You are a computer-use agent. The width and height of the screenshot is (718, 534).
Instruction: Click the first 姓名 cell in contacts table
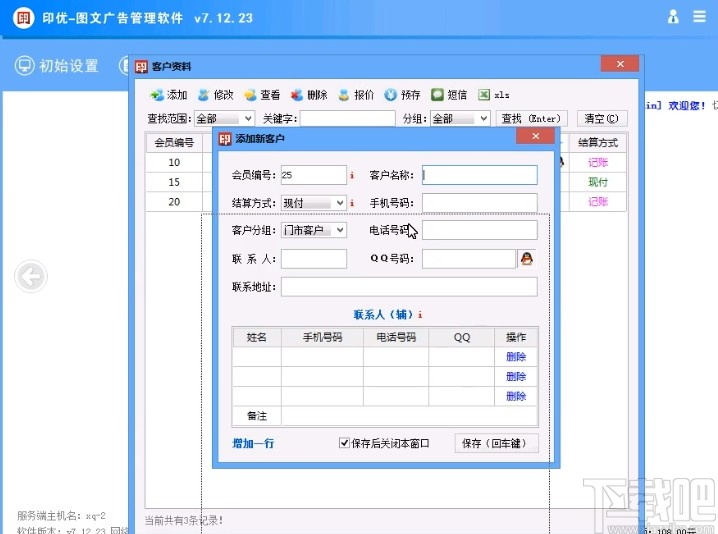click(256, 357)
